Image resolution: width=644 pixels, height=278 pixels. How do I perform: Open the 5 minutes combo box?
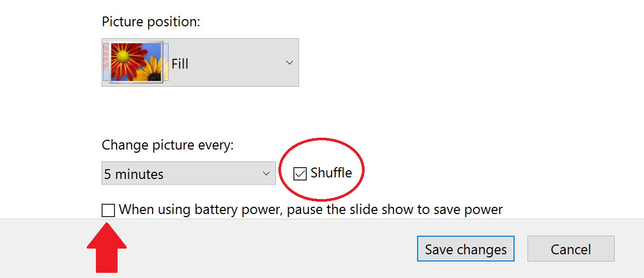(188, 173)
